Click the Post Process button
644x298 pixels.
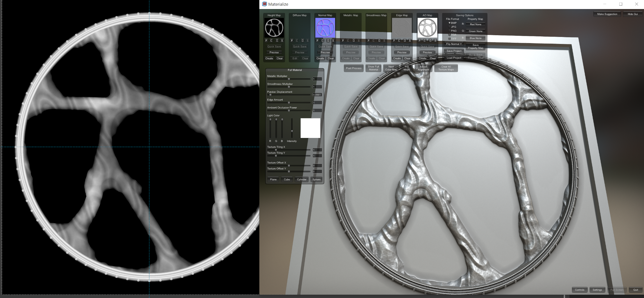click(354, 68)
